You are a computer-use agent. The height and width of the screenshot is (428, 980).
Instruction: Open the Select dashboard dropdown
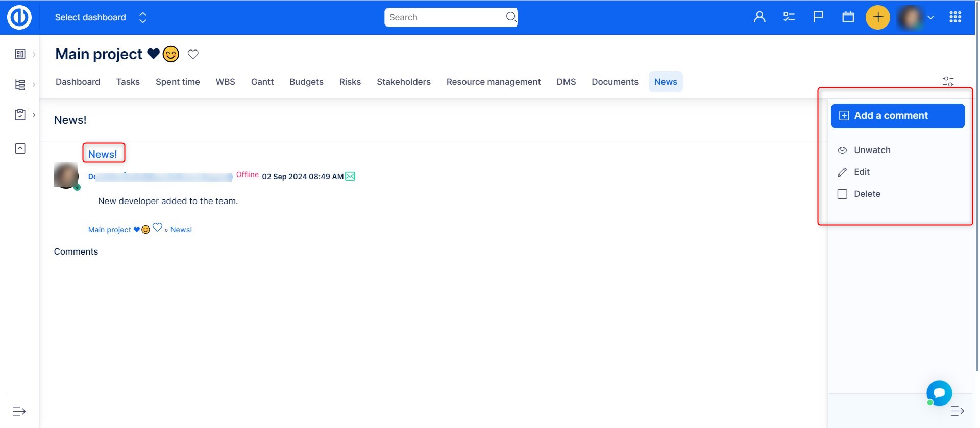tap(101, 17)
